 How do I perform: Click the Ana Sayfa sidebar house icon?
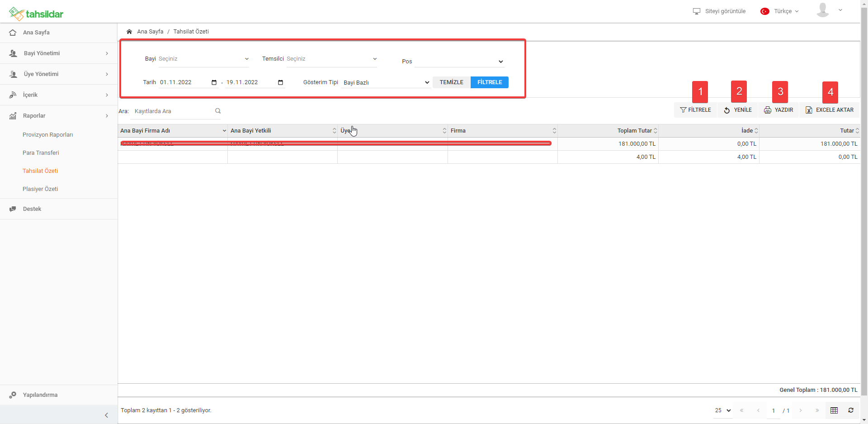point(13,33)
